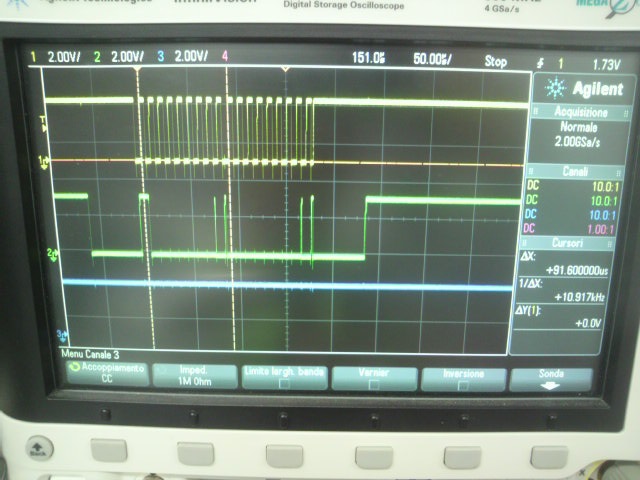Click the ΔX +91.600000us readout
This screenshot has width=640, height=480.
tap(564, 263)
